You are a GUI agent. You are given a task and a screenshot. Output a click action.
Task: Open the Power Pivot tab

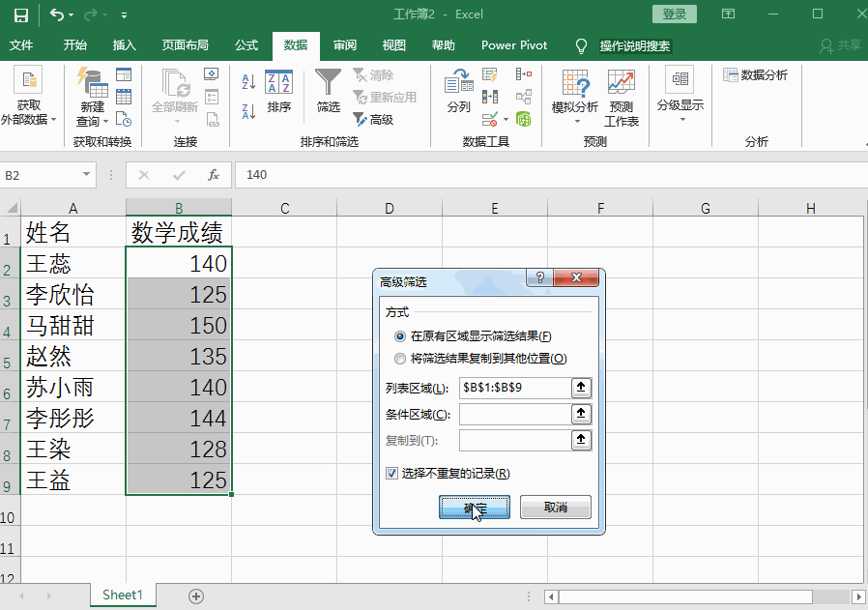click(514, 45)
